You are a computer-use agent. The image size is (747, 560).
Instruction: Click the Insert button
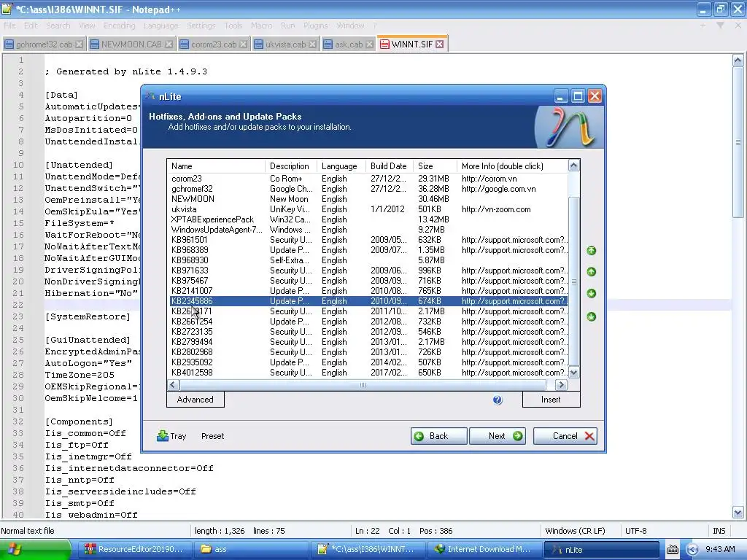pos(551,400)
